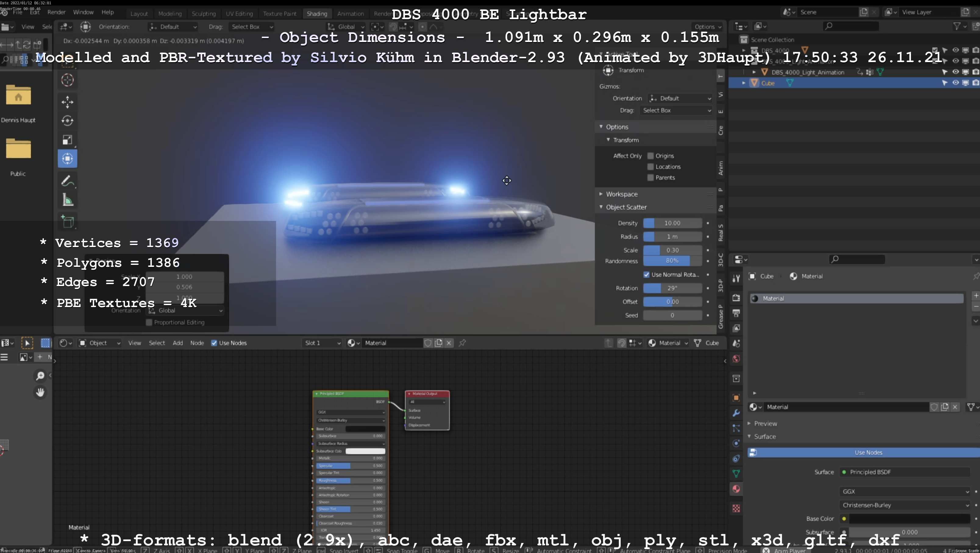Open node editor Add menu
The width and height of the screenshot is (980, 553).
click(178, 343)
